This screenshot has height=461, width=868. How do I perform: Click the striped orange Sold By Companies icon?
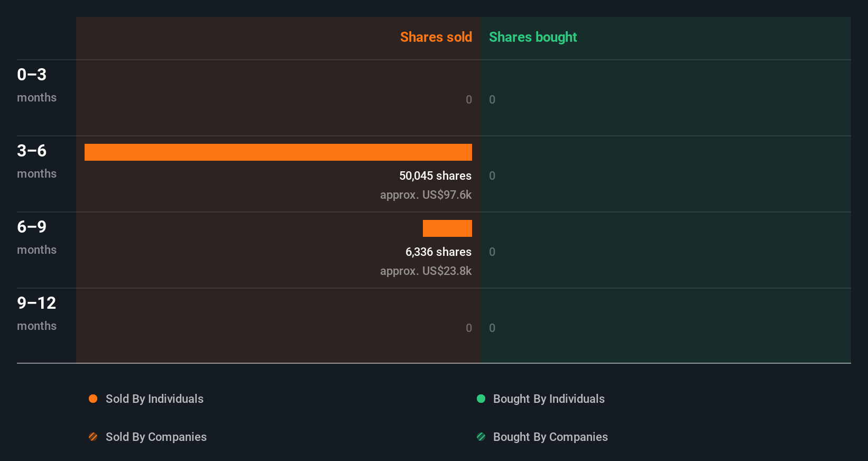pyautogui.click(x=93, y=437)
